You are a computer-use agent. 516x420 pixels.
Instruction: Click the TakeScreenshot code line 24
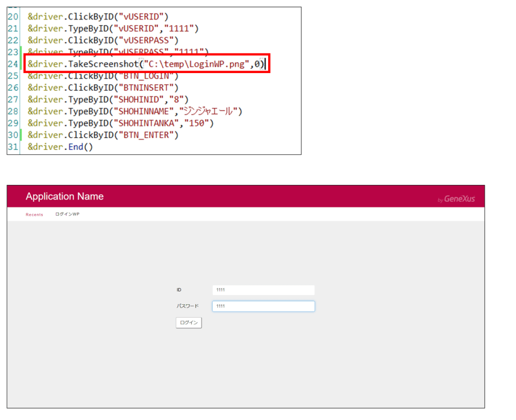(147, 64)
